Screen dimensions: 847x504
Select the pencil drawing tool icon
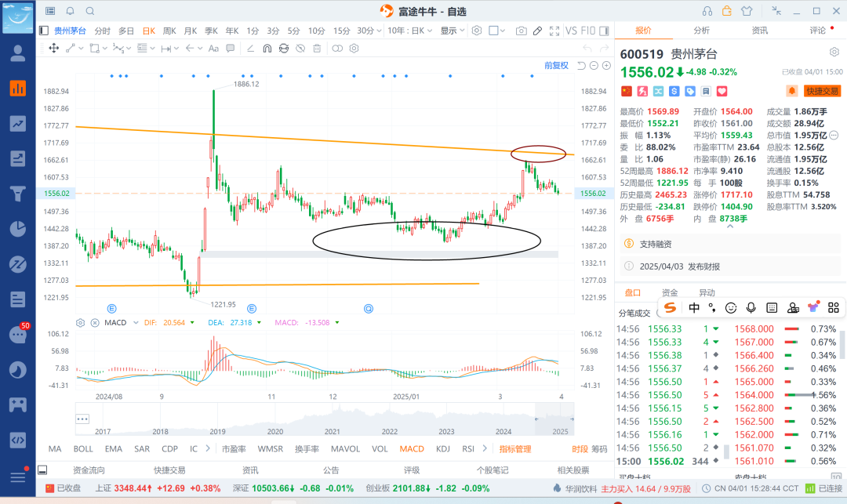coord(537,31)
